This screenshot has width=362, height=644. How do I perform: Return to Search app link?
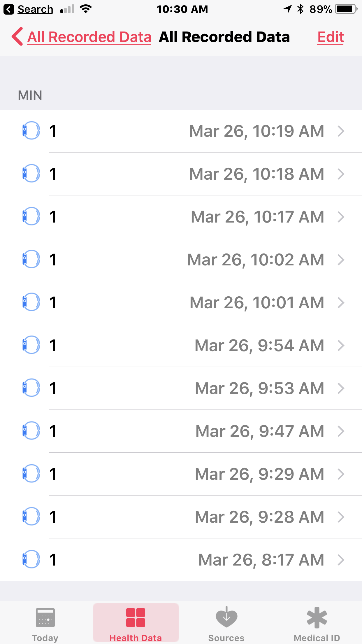tap(35, 9)
